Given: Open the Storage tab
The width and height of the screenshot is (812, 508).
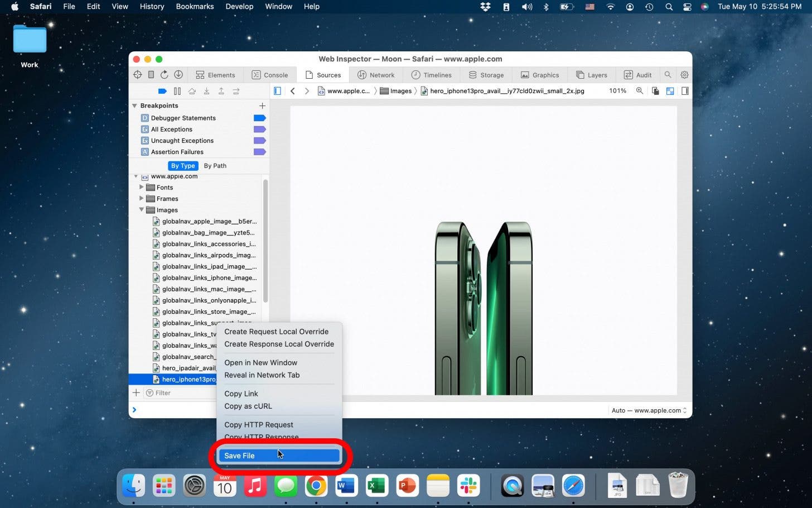Looking at the screenshot, I should 486,75.
